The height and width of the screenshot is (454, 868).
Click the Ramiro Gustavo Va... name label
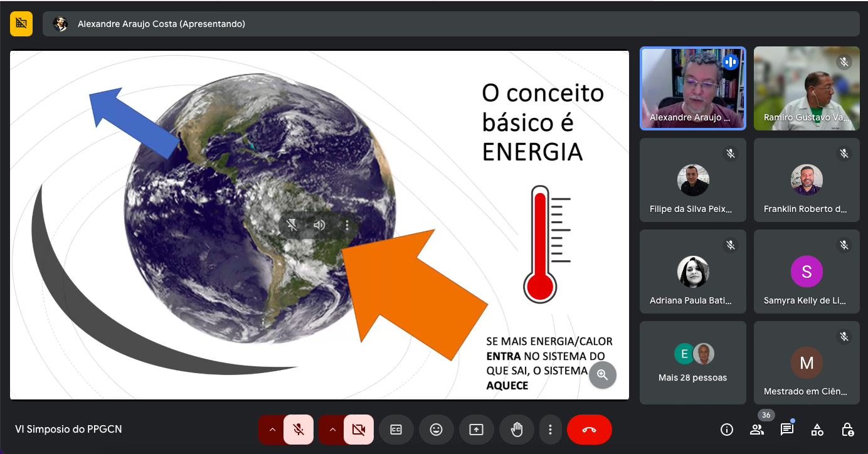[806, 118]
